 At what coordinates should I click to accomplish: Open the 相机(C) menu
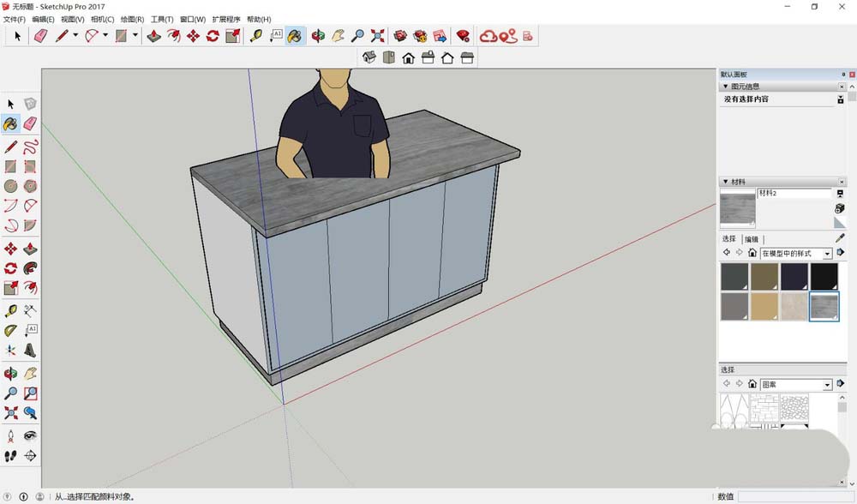coord(100,19)
